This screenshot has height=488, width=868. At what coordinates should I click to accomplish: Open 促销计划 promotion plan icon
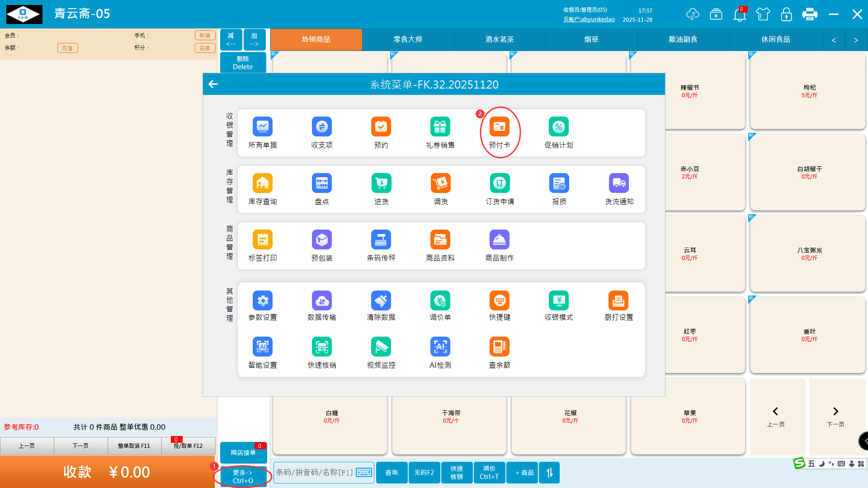pyautogui.click(x=558, y=127)
